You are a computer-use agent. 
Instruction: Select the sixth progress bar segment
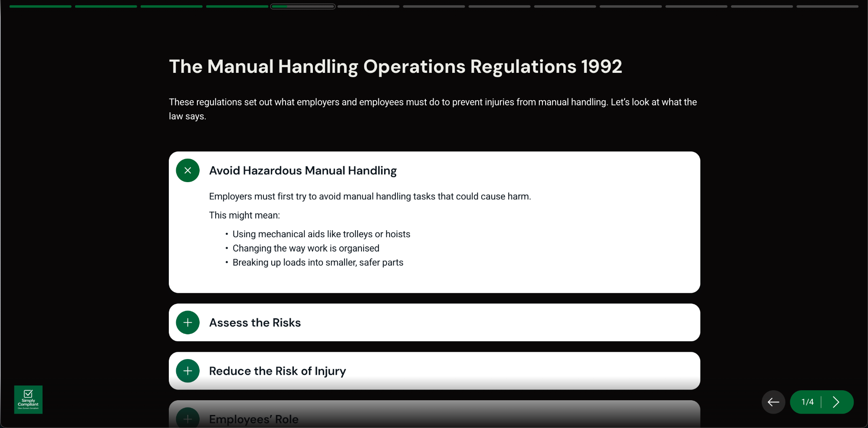(x=368, y=7)
